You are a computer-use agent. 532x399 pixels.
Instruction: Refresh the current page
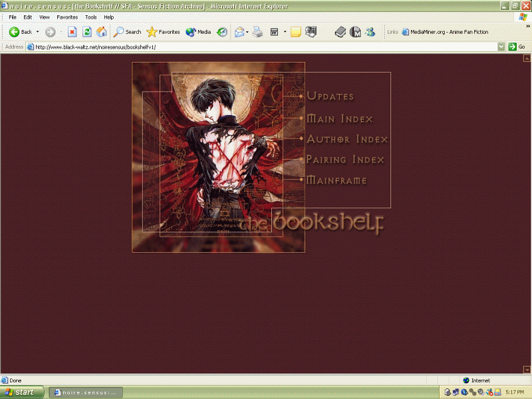[86, 31]
